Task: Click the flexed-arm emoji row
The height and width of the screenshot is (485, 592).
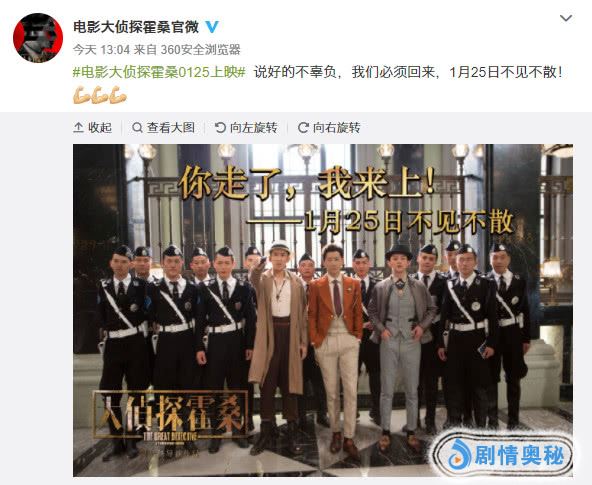Action: pyautogui.click(x=100, y=95)
